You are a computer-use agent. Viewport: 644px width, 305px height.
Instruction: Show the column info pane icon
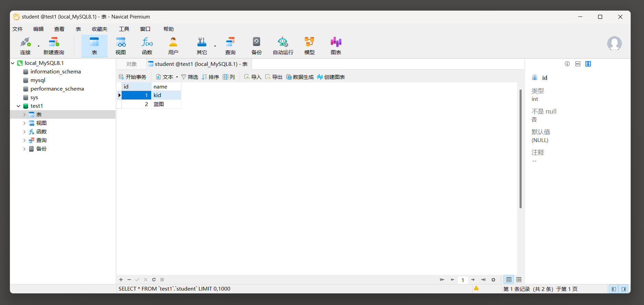coord(588,64)
